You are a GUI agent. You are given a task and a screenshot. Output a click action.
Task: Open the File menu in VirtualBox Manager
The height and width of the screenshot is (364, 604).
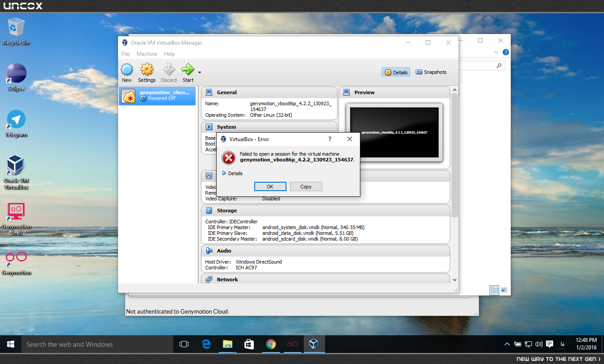click(x=126, y=54)
